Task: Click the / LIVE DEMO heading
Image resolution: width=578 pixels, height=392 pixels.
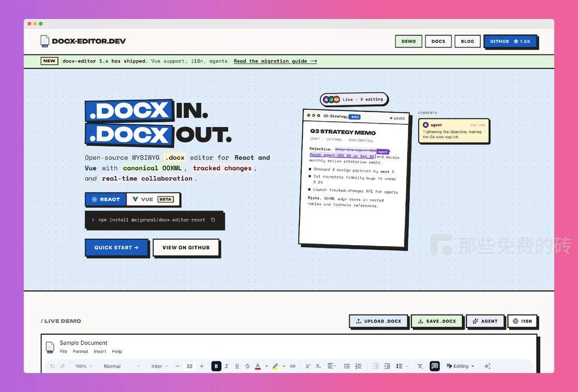Action: click(61, 321)
